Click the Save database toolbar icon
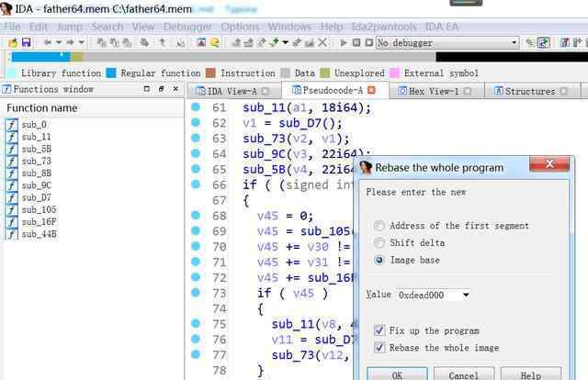 pyautogui.click(x=26, y=42)
